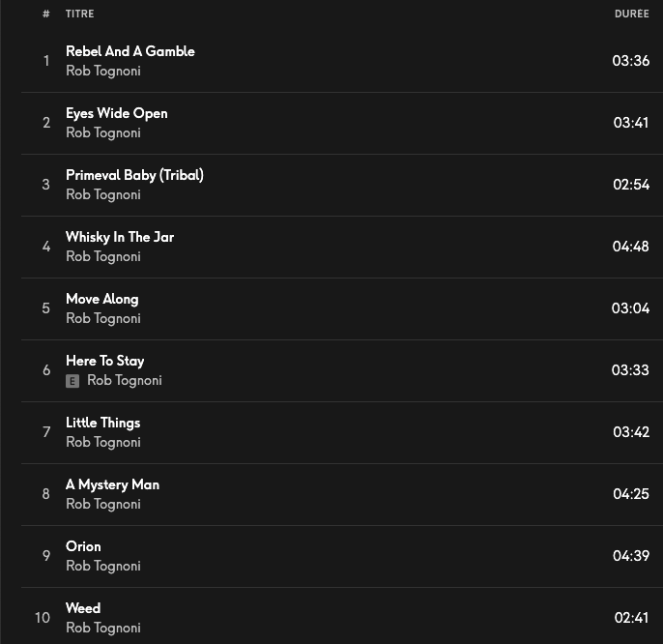Click artist Rob Tognoni under Here To Stay
The width and height of the screenshot is (663, 644).
point(125,381)
